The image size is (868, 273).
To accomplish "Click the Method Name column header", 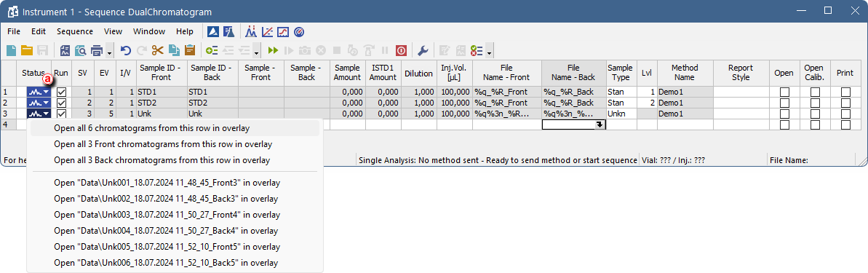I will [x=685, y=73].
